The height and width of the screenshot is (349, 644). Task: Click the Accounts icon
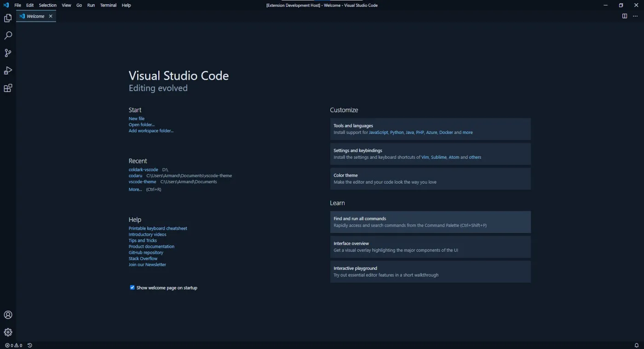(x=8, y=315)
